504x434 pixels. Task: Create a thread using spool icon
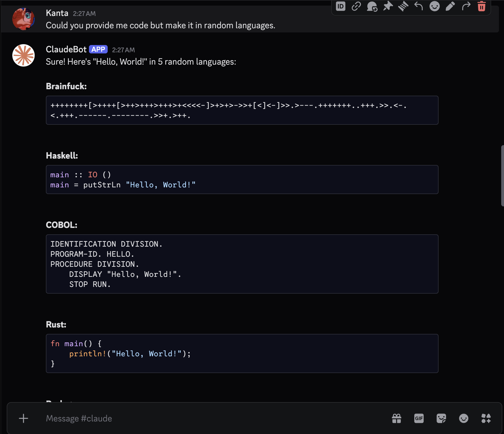(403, 6)
